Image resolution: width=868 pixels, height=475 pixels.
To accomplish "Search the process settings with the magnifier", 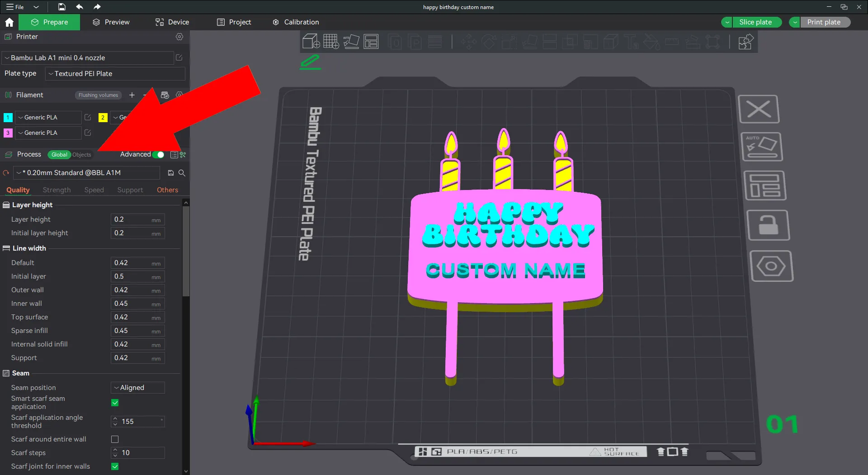I will (182, 173).
